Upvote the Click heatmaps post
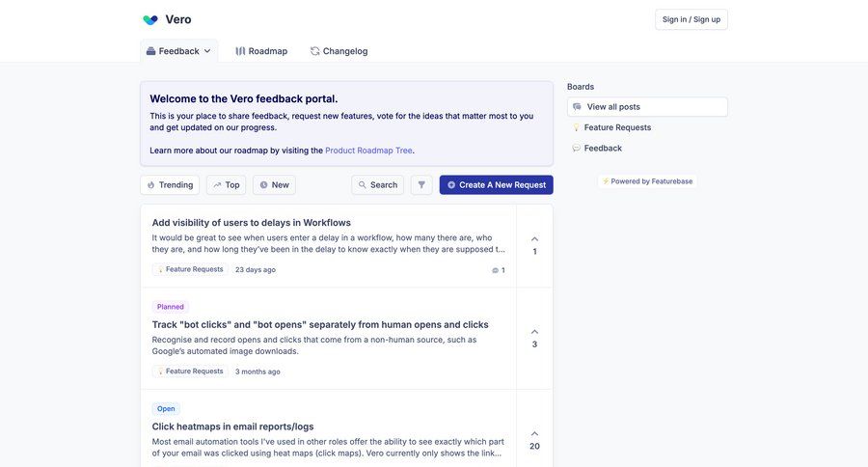This screenshot has width=868, height=467. [x=534, y=434]
